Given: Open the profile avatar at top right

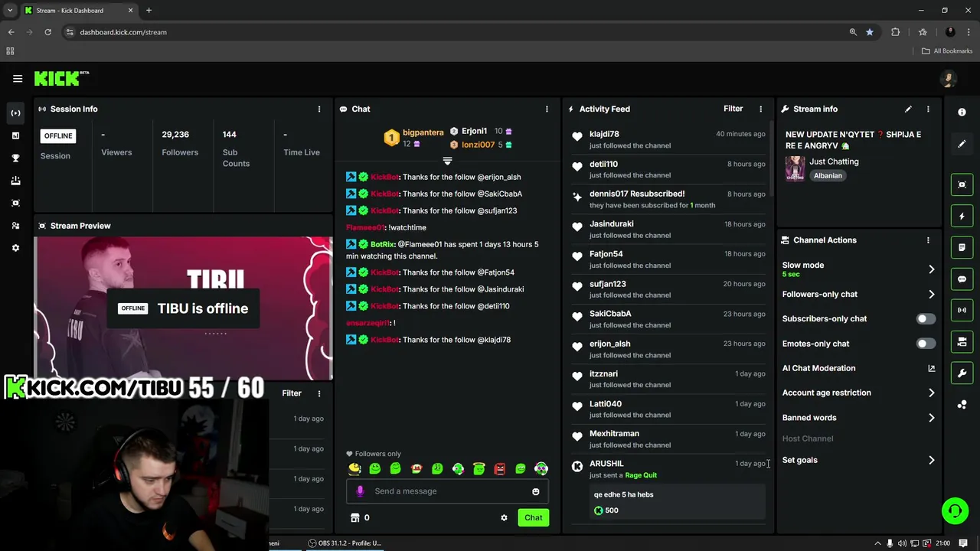Looking at the screenshot, I should pos(949,79).
